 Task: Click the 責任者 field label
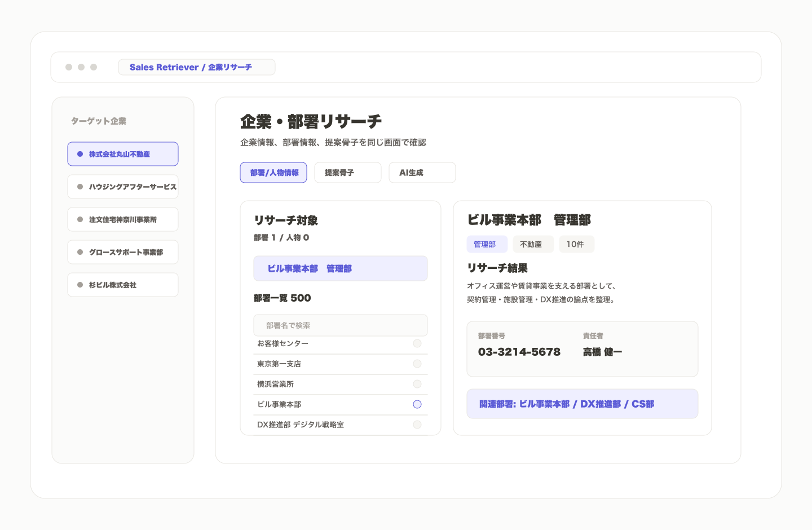593,335
